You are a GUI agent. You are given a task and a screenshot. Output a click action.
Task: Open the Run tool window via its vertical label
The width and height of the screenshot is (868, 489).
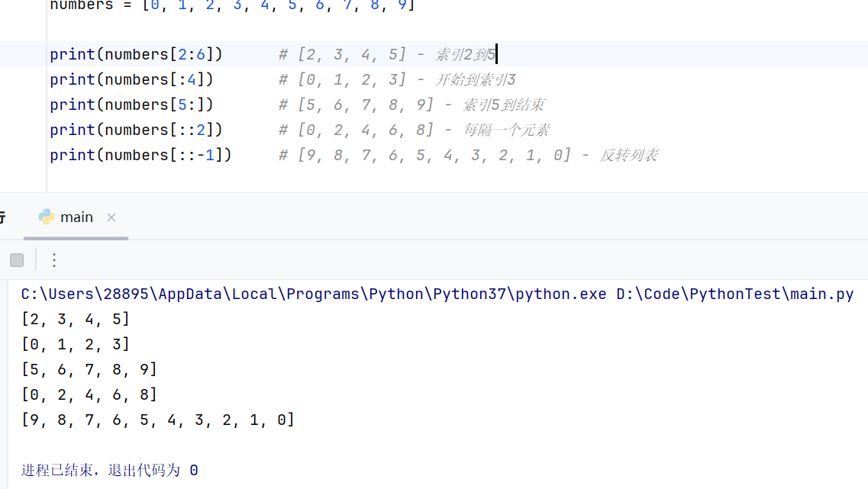(4, 216)
